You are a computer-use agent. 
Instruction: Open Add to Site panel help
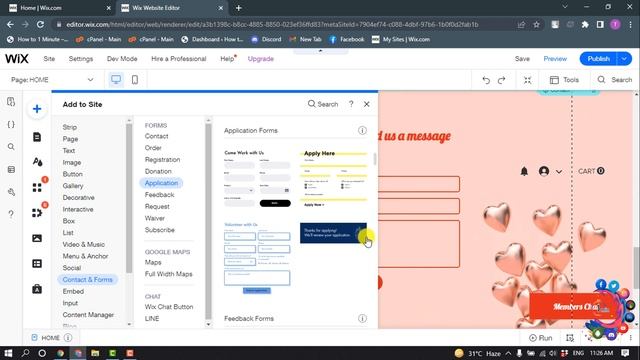[351, 104]
